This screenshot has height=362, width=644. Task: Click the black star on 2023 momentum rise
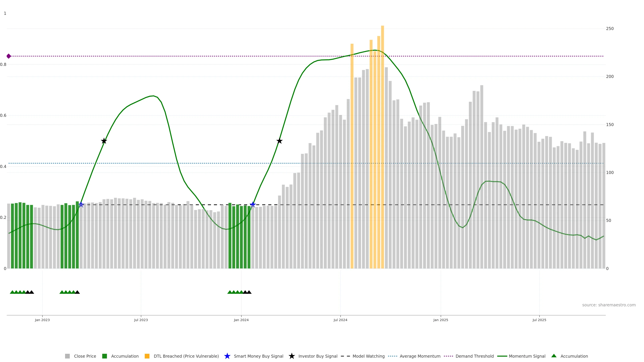pyautogui.click(x=104, y=141)
